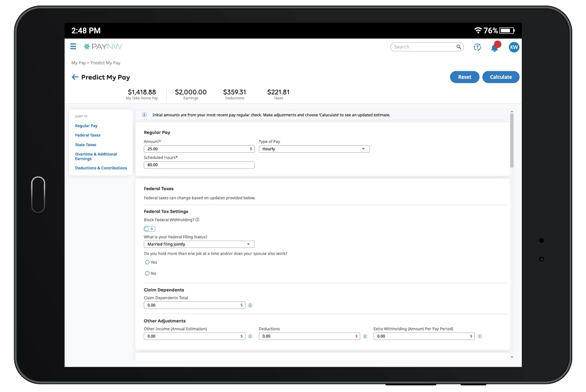Select Yes for holding more than one job
Image resolution: width=586 pixels, height=392 pixels.
(147, 262)
